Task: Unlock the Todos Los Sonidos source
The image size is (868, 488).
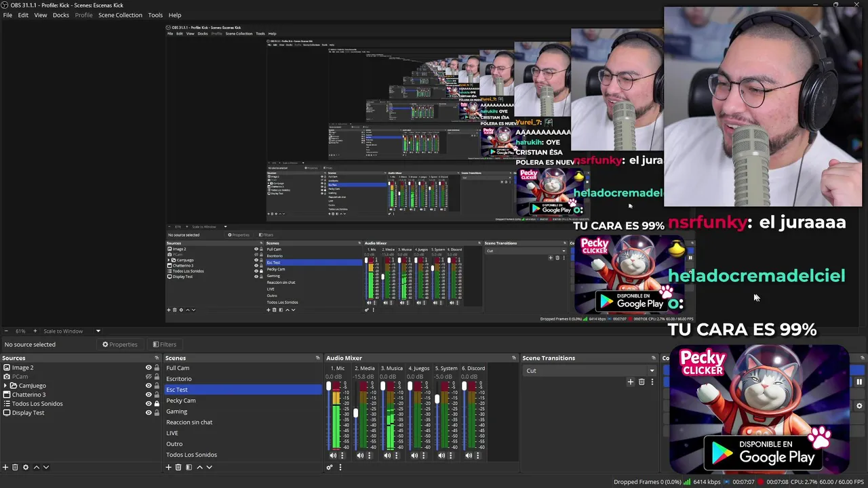Action: 157,403
